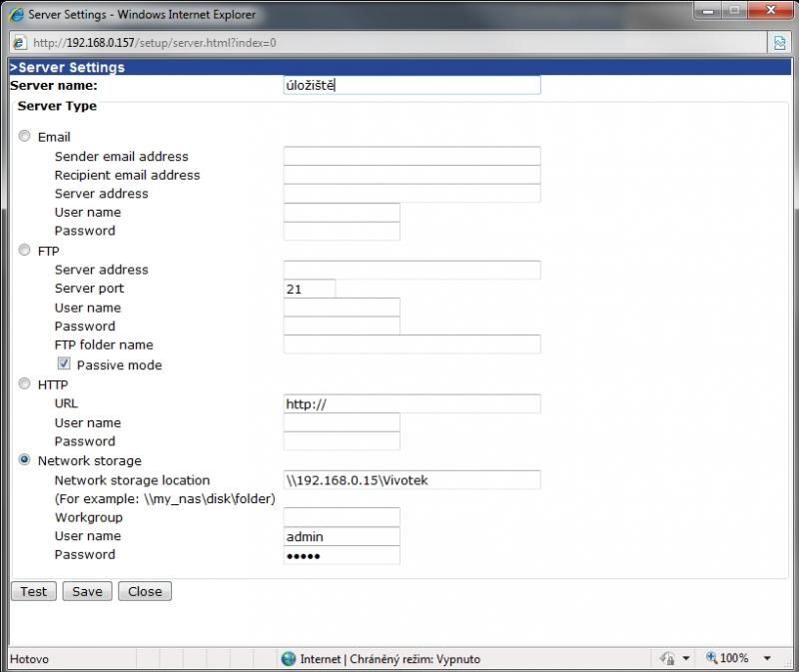Open the zoom level dropdown arrow
The height and width of the screenshot is (672, 799).
point(767,659)
